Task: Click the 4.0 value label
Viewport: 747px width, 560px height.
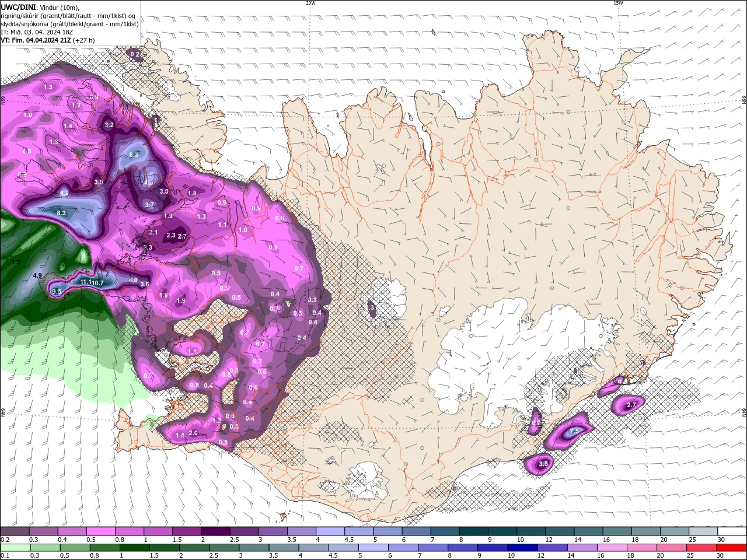Action: tap(133, 281)
